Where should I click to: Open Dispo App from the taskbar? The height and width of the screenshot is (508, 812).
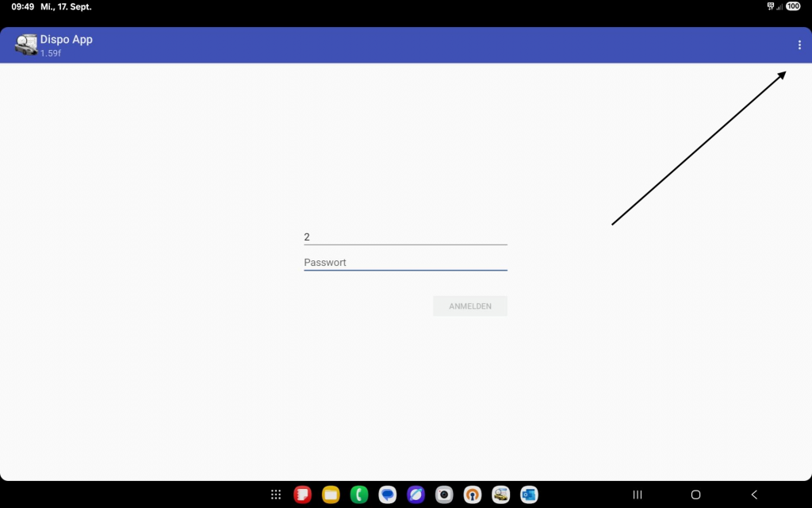click(x=500, y=495)
